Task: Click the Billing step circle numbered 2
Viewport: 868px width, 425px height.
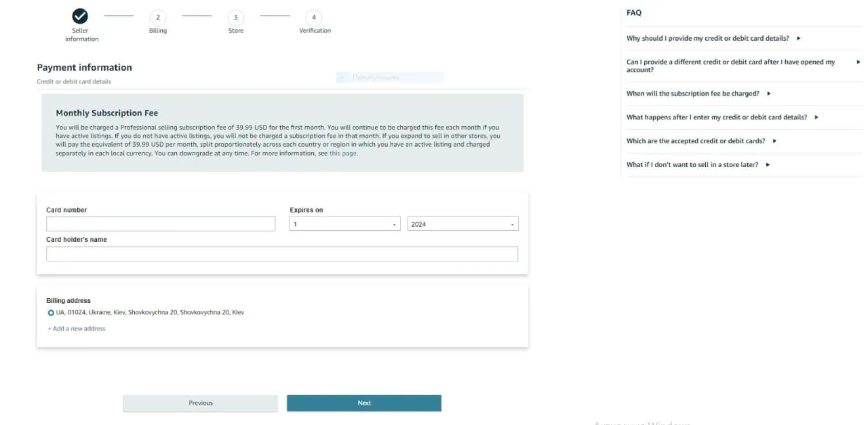Action: pos(158,18)
